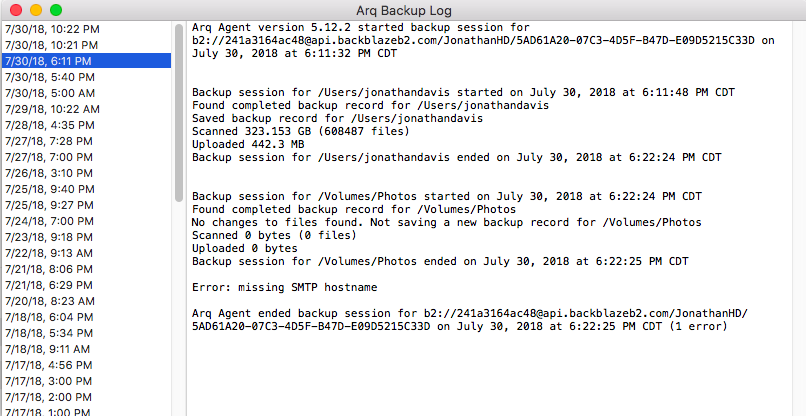
Task: Select the 7/30/18, 10:22 PM log entry
Action: [x=86, y=29]
